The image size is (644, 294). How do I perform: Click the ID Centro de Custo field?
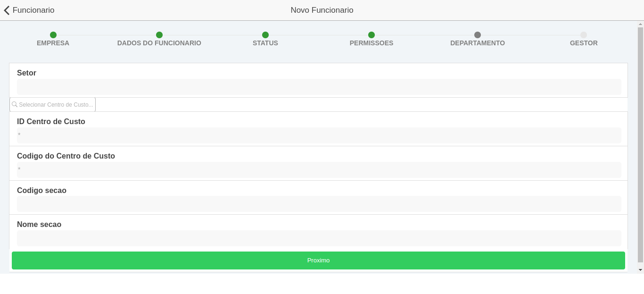pyautogui.click(x=319, y=135)
